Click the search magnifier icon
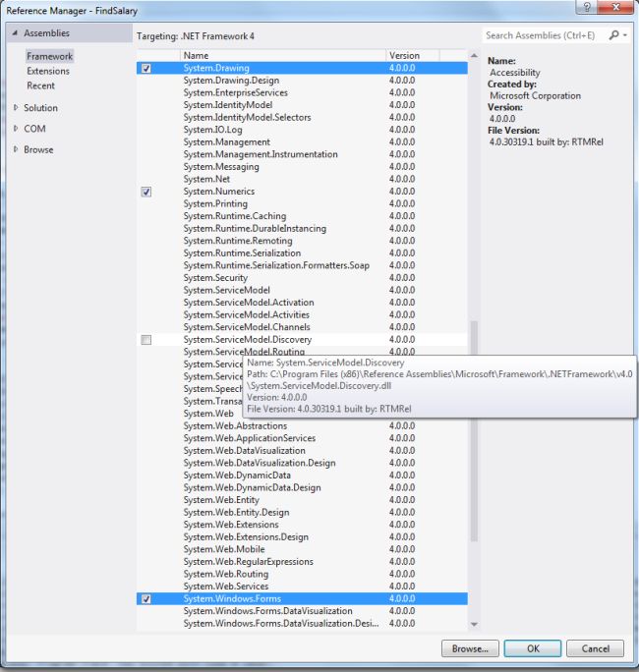The height and width of the screenshot is (672, 639). 614,35
